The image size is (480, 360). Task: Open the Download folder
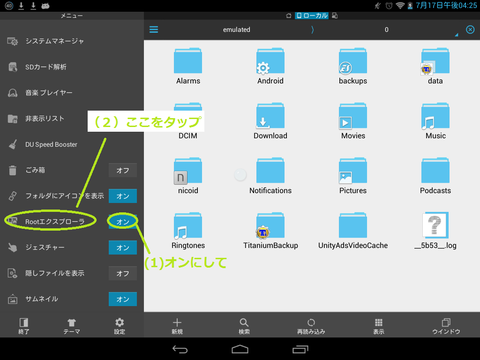270,121
